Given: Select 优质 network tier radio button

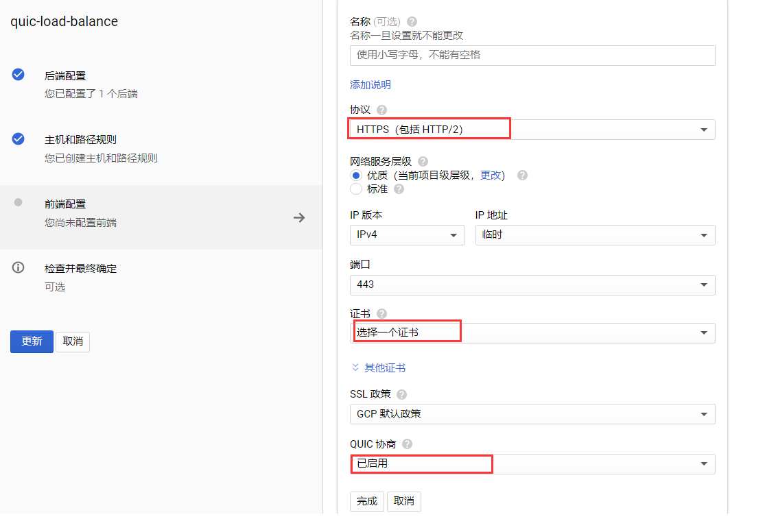Looking at the screenshot, I should click(x=356, y=176).
